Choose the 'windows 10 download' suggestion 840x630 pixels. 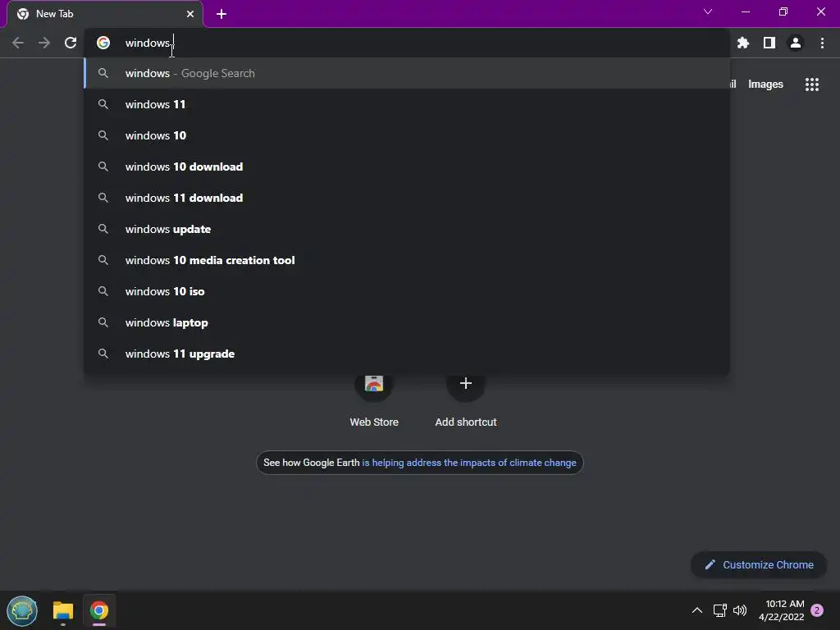tap(407, 167)
